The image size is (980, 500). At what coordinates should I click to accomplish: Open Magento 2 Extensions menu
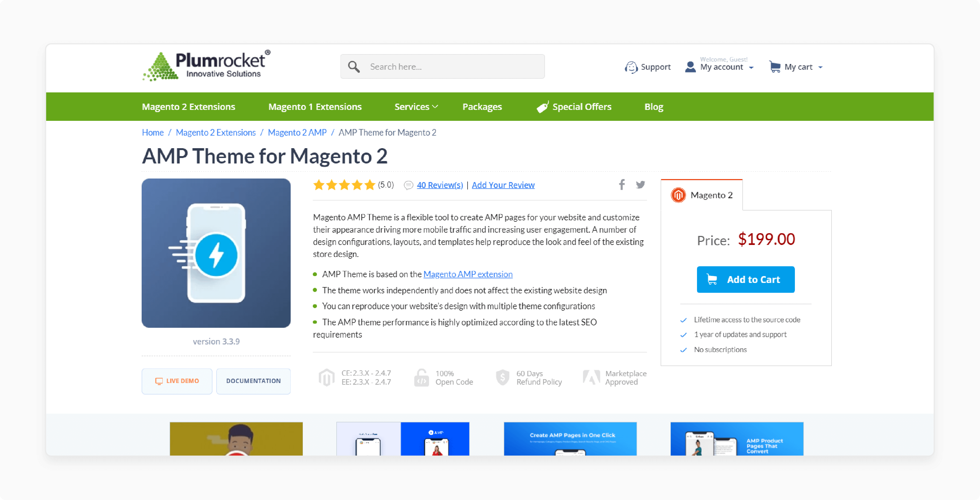tap(188, 107)
